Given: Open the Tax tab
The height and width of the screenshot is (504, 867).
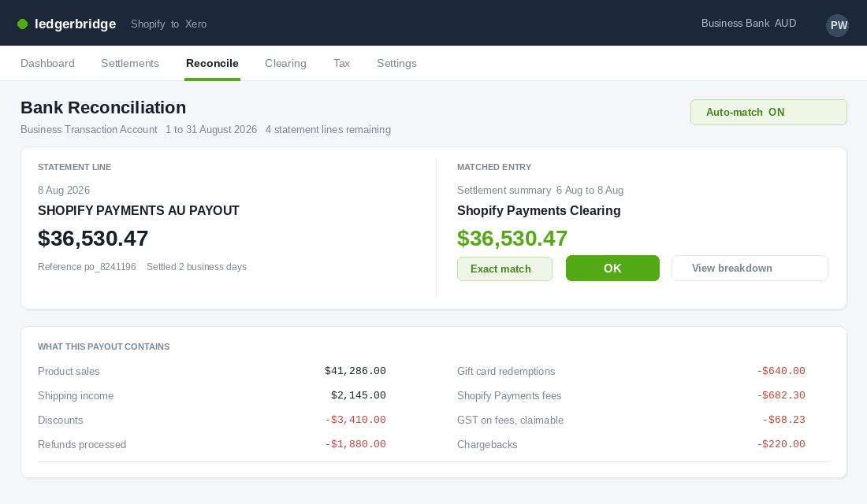Looking at the screenshot, I should [x=342, y=64].
